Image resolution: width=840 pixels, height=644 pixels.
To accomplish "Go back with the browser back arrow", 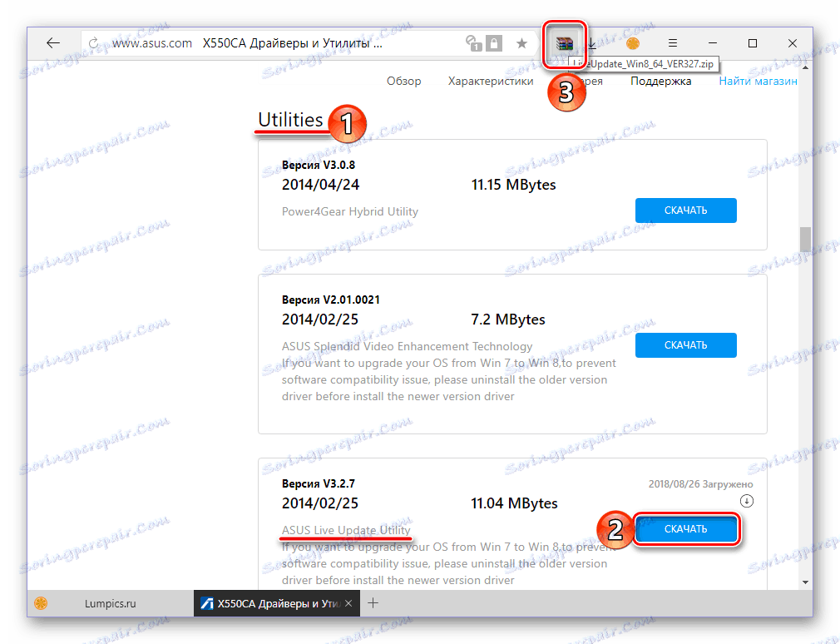I will (53, 43).
